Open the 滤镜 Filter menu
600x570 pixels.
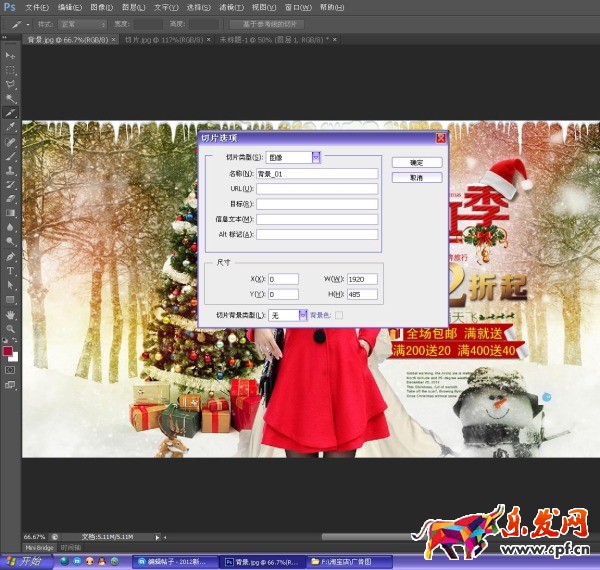[x=232, y=7]
